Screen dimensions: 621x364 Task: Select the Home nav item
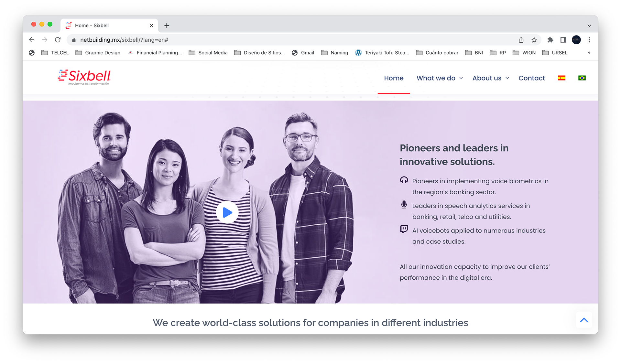tap(394, 78)
